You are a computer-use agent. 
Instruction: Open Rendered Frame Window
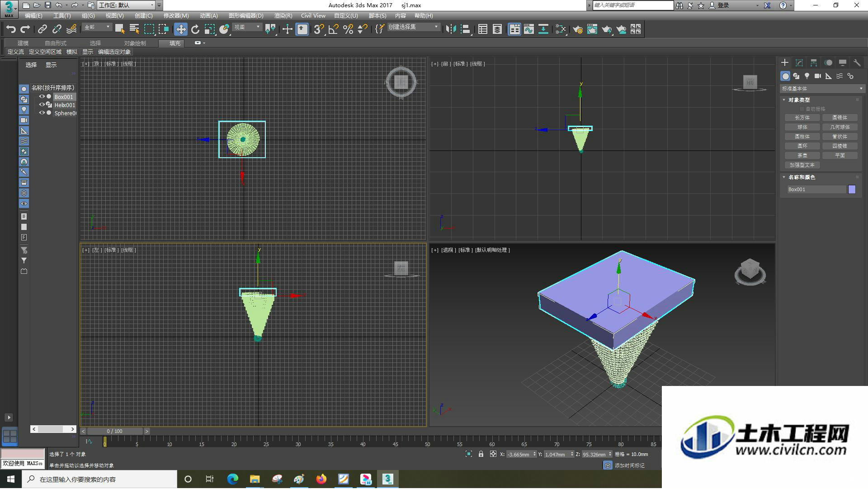[x=592, y=29]
